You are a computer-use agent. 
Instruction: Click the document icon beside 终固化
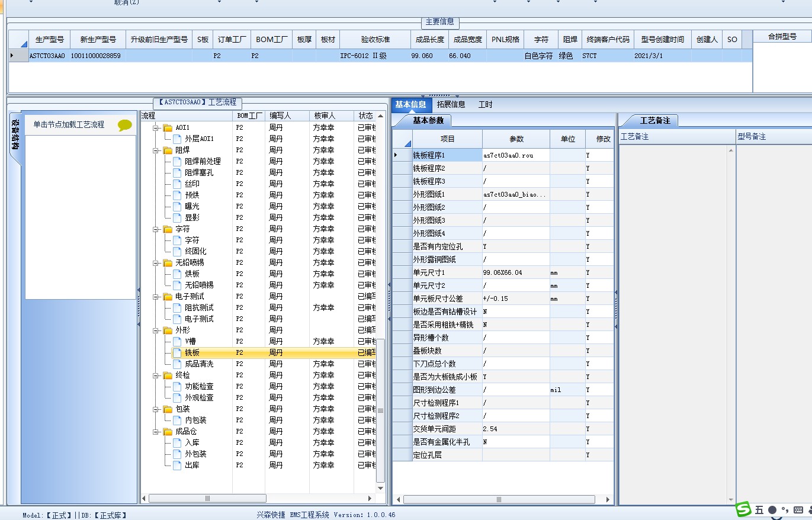(177, 251)
